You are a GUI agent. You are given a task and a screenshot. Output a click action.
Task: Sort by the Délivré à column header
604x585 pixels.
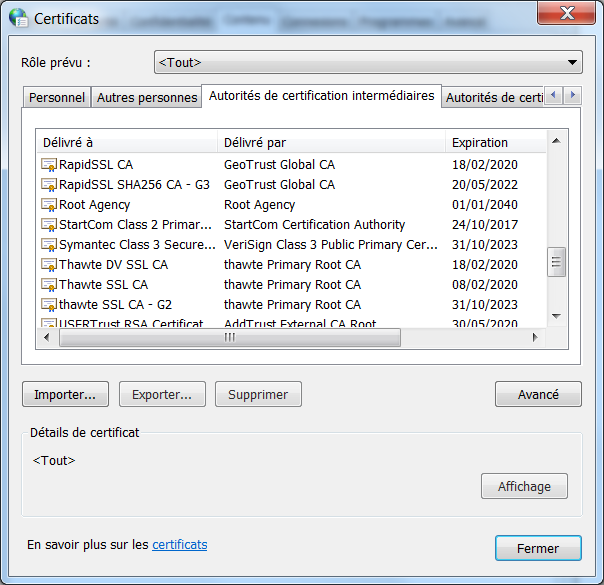127,142
